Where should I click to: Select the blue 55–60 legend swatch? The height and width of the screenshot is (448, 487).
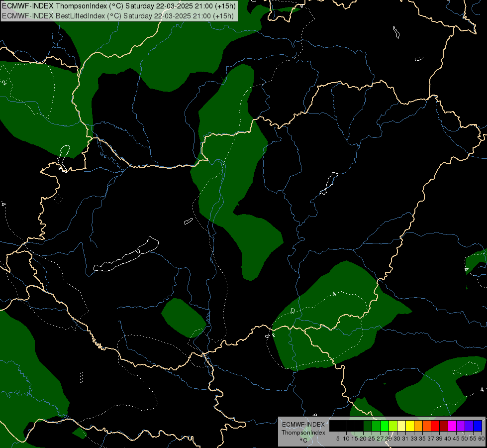coord(478,426)
